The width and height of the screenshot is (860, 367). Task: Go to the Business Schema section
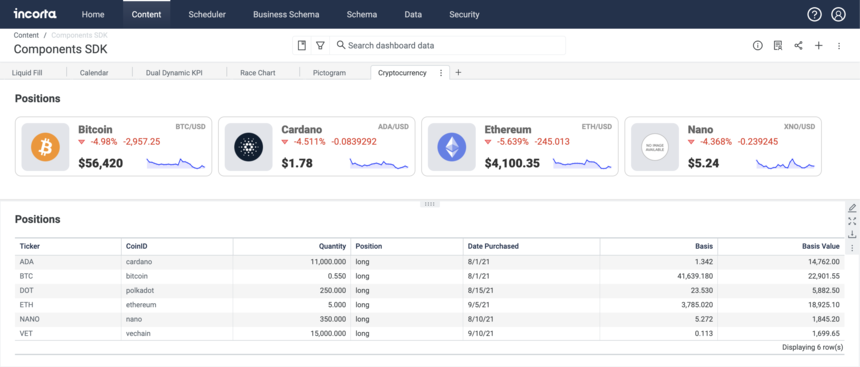[x=286, y=15]
